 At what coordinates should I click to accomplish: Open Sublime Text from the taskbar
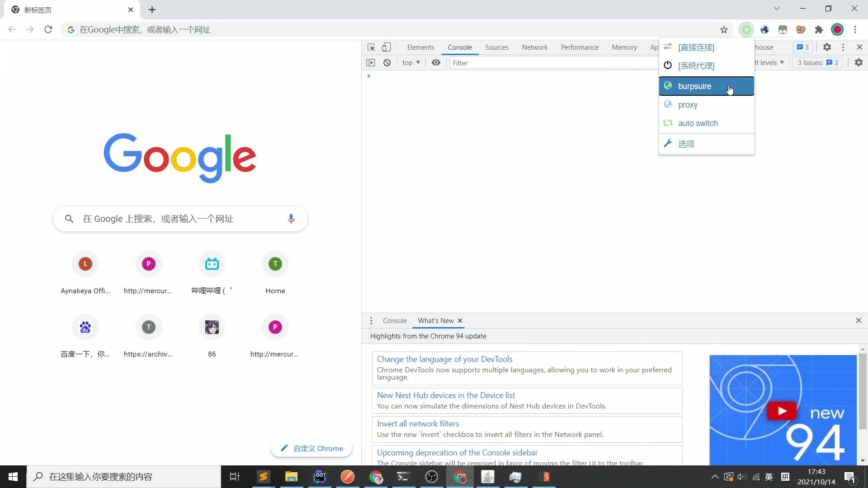coord(263,477)
